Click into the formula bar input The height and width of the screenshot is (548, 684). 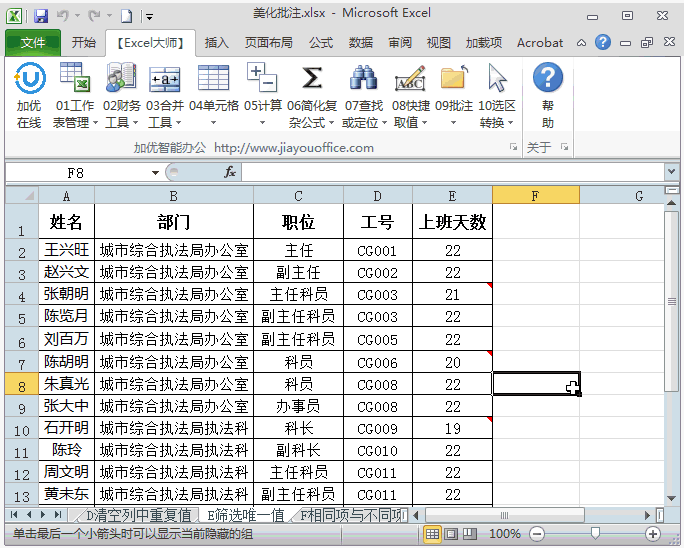click(453, 172)
